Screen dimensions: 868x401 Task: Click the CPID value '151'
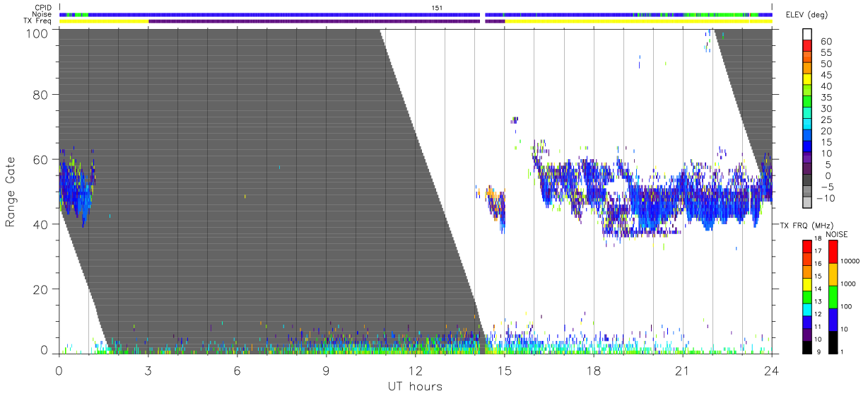click(x=438, y=7)
